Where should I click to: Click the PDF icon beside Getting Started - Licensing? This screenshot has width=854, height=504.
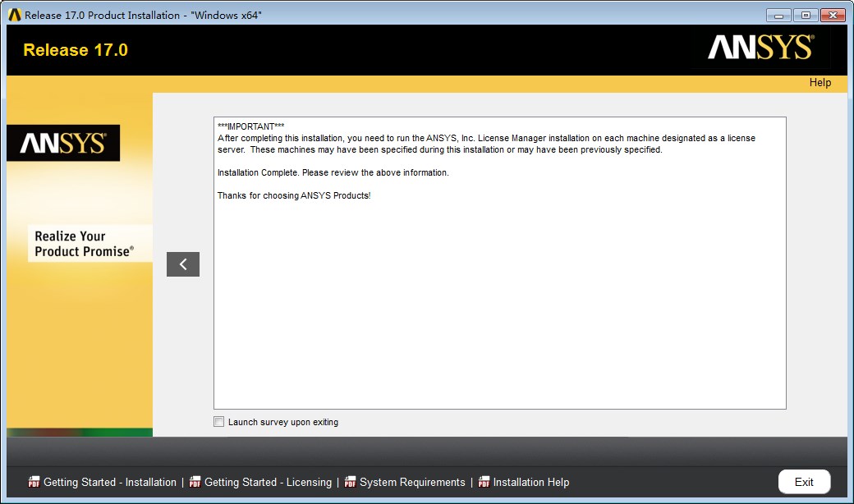pyautogui.click(x=195, y=483)
